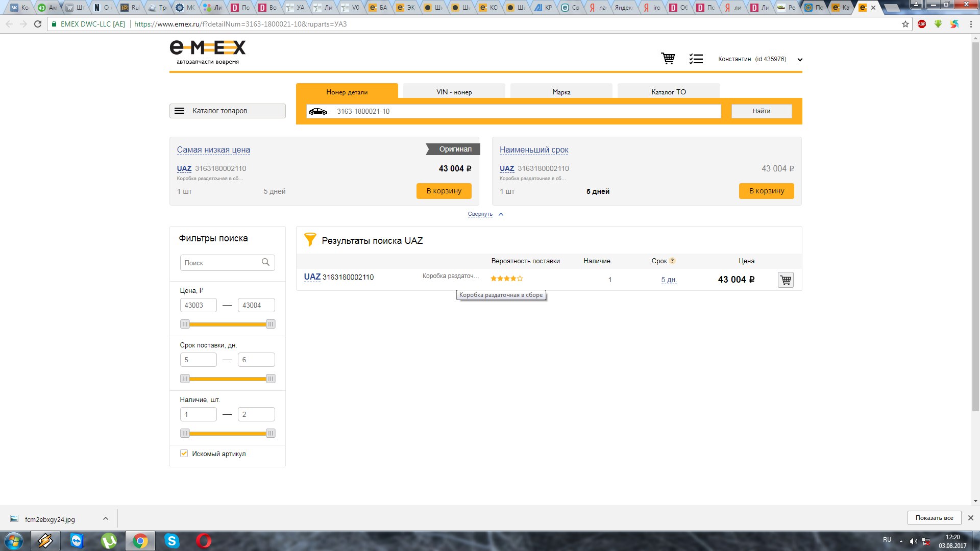The image size is (980, 551).
Task: Open download options arrow for fcm2ebxgy24.jpg
Action: click(x=106, y=518)
